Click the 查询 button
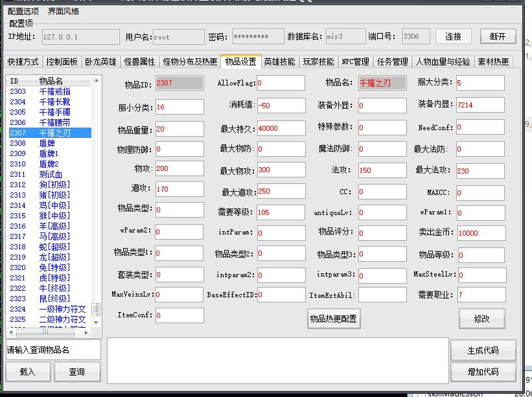Viewport: 532px width, 397px height. pyautogui.click(x=77, y=372)
